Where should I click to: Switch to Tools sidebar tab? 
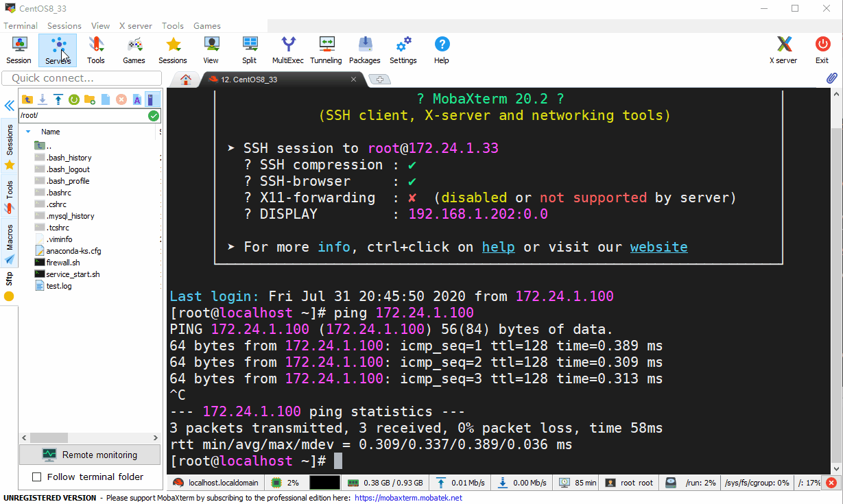tap(10, 197)
